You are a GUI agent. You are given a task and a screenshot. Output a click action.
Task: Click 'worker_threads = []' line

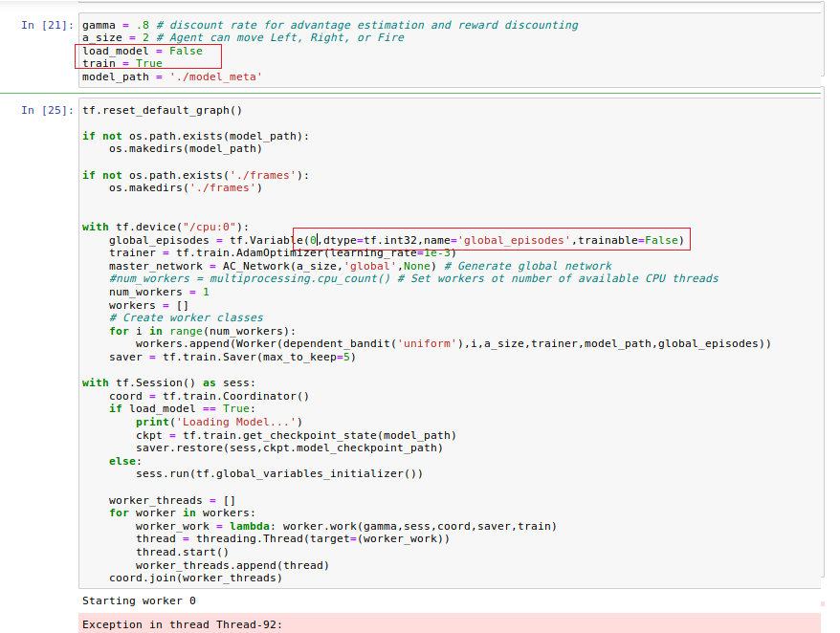pyautogui.click(x=172, y=501)
